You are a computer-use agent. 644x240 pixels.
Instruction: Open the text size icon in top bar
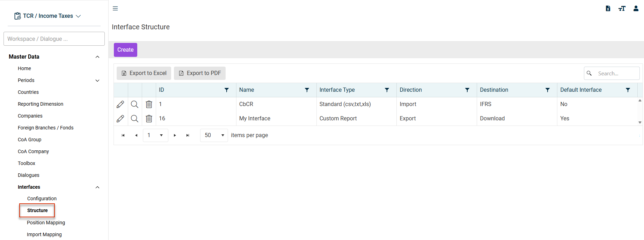(x=622, y=8)
